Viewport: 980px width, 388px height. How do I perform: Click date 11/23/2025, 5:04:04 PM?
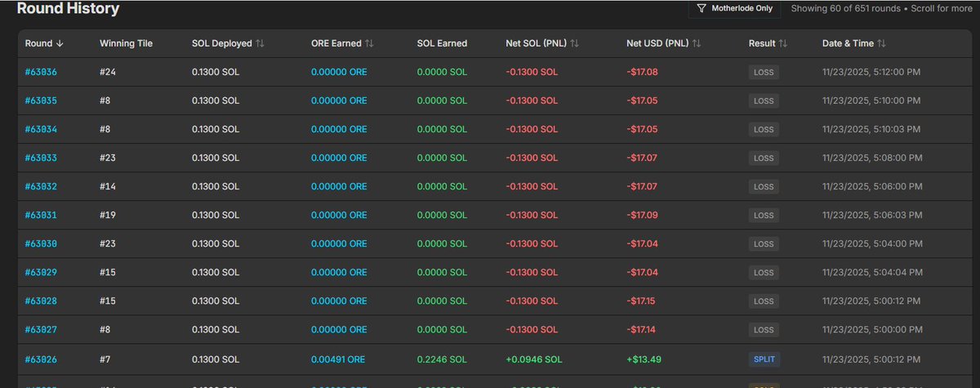coord(872,272)
